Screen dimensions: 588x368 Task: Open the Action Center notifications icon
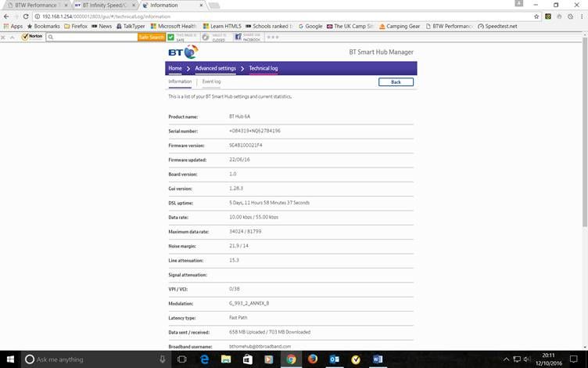coord(573,359)
